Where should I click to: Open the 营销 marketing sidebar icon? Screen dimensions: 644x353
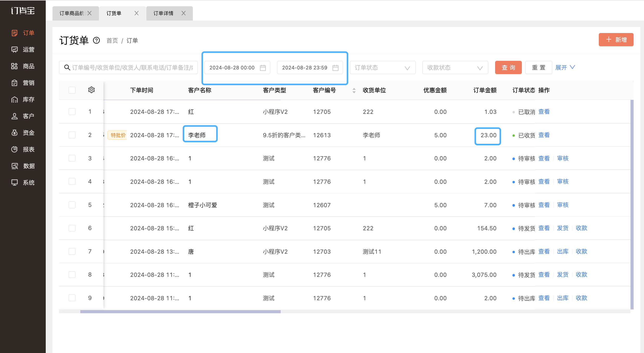click(15, 83)
